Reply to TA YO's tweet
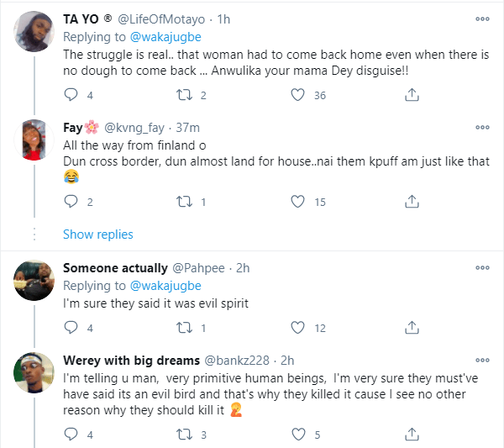 (x=71, y=96)
